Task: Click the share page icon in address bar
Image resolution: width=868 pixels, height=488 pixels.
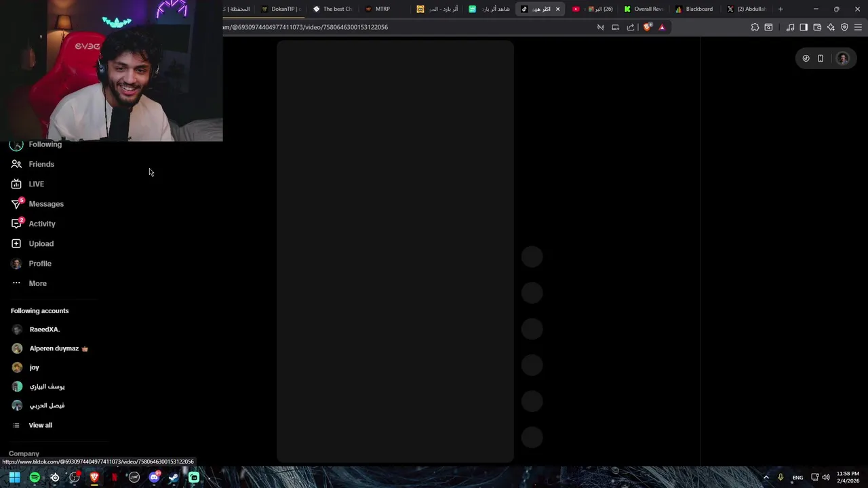Action: 631,27
